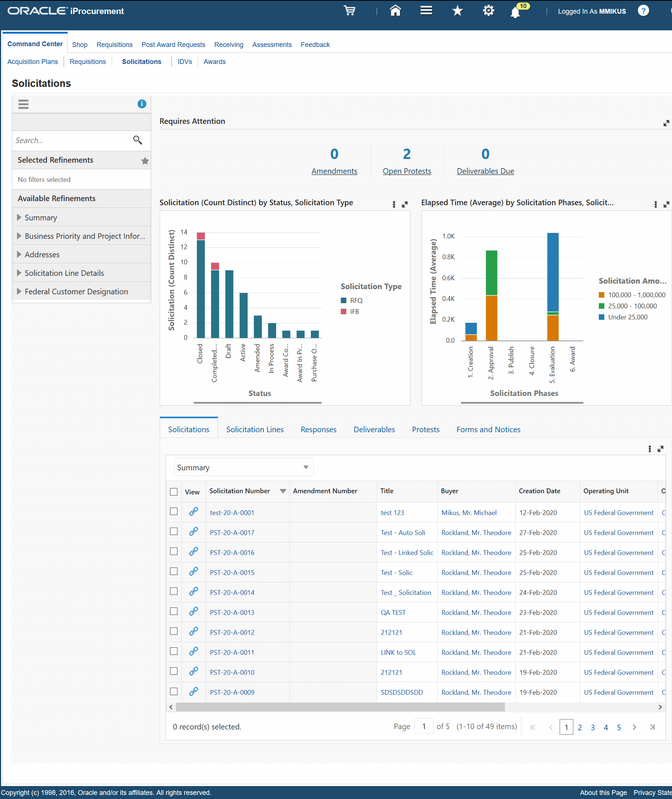Screen dimensions: 672x799
Task: Check the row for PST-20-A-0016
Action: (x=174, y=551)
